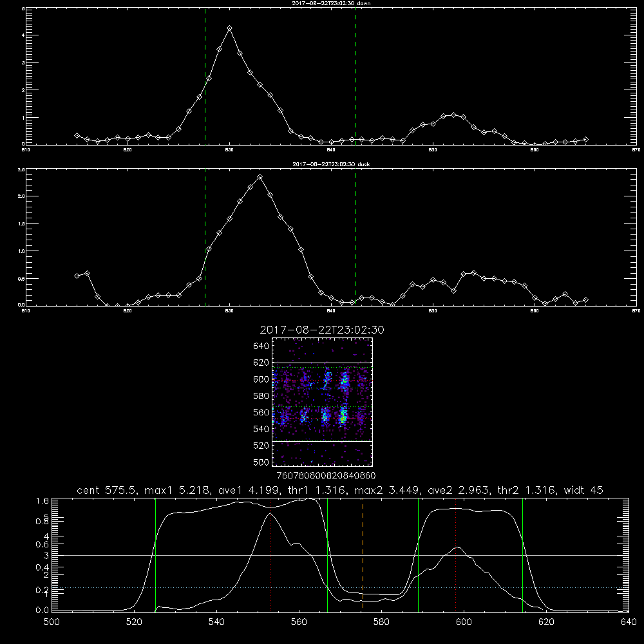
Task: Click the 580 label on spectral image y-axis
Action: [x=261, y=396]
